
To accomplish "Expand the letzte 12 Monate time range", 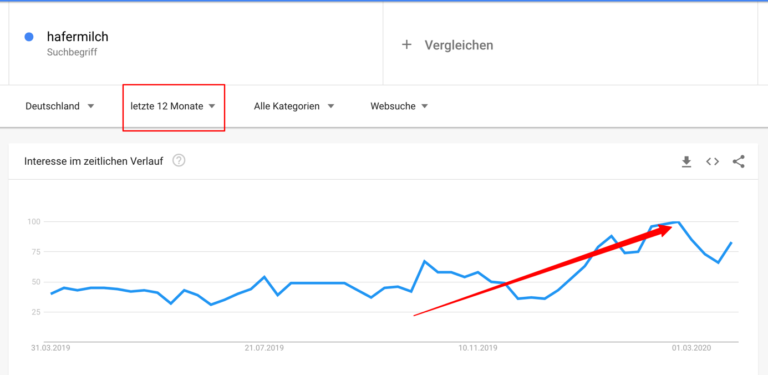I will tap(173, 106).
